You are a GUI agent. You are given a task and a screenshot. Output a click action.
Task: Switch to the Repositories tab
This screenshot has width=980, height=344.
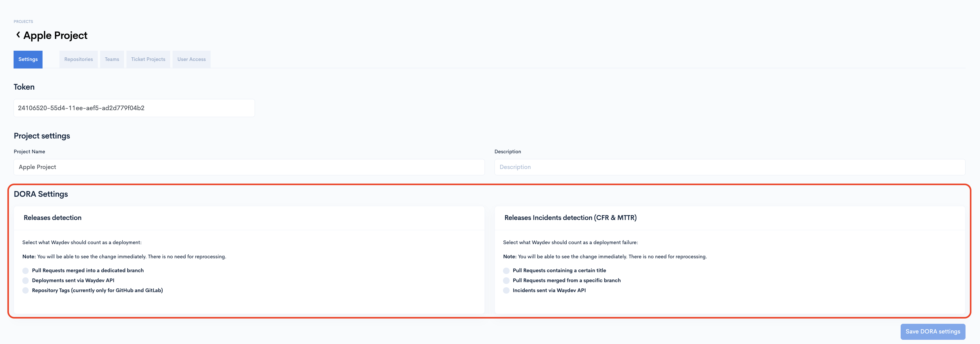(x=78, y=59)
